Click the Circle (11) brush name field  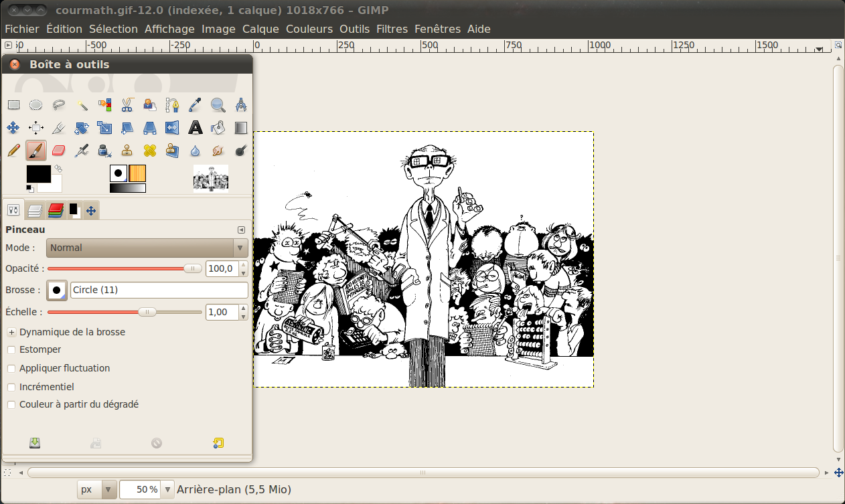[x=159, y=290]
